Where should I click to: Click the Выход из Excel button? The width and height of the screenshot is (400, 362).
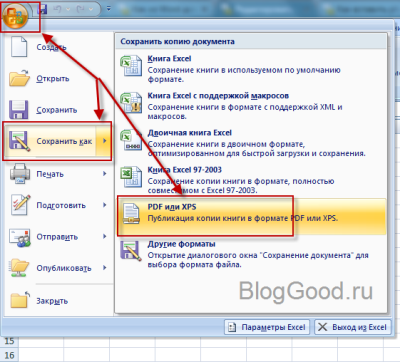pos(353,327)
